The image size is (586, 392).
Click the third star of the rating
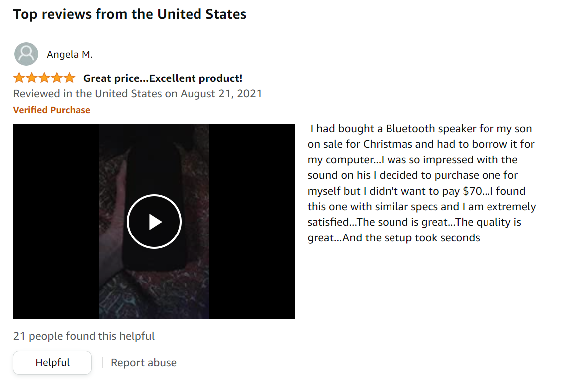point(44,78)
